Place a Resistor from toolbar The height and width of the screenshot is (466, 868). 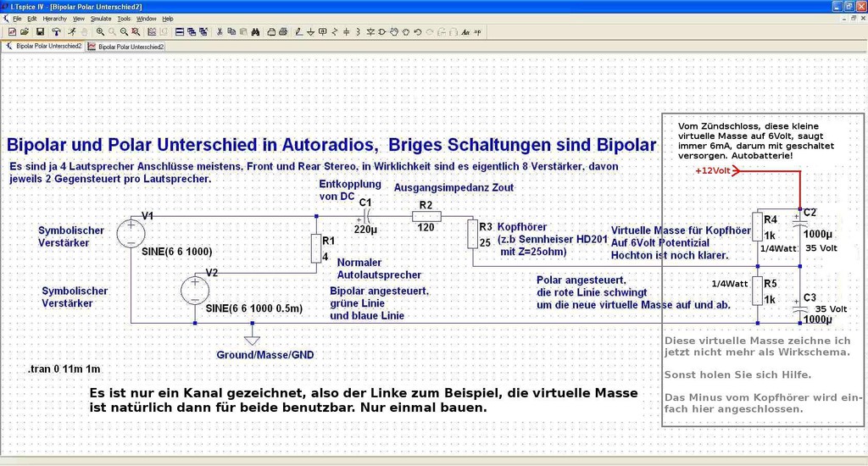tap(334, 32)
